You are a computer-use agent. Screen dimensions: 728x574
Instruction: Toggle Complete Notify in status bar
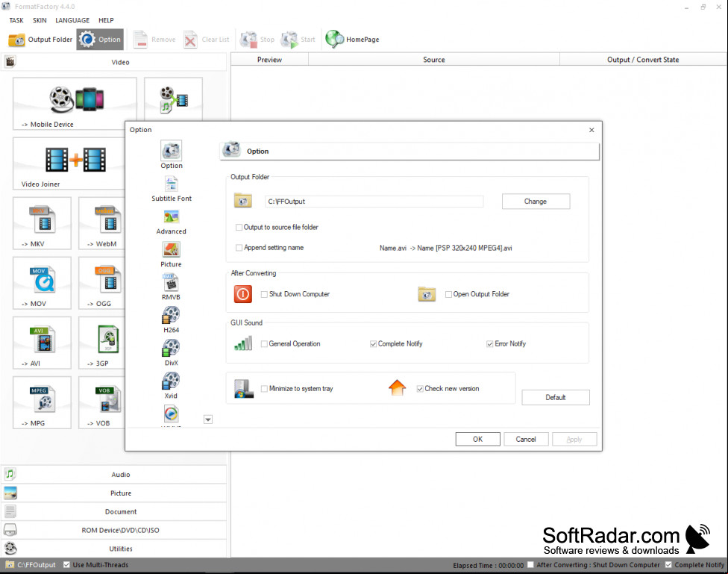[x=668, y=565]
